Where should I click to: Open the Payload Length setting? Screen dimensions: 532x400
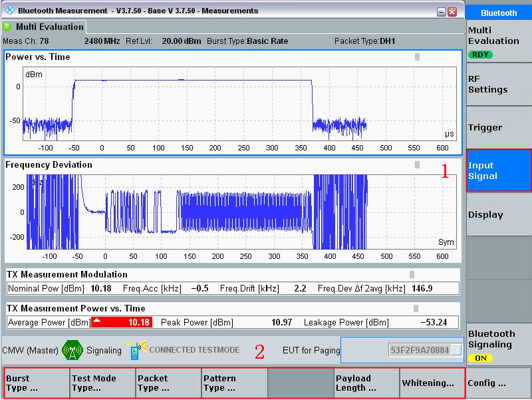pos(367,383)
